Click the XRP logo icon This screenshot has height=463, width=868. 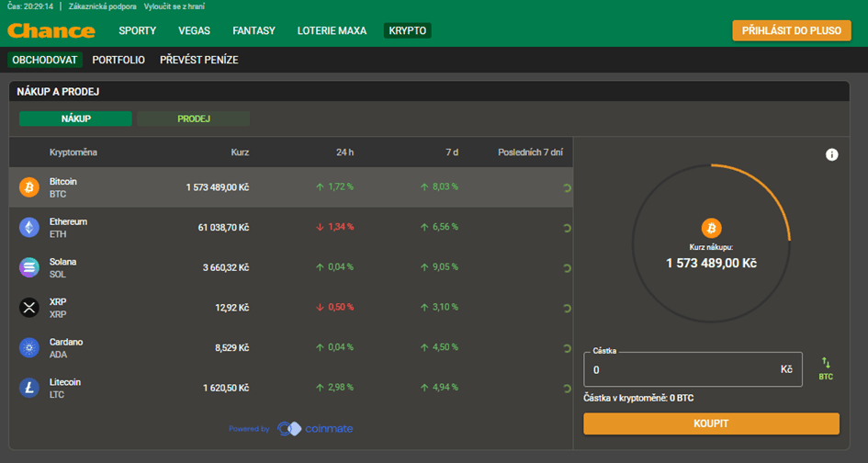click(x=29, y=308)
